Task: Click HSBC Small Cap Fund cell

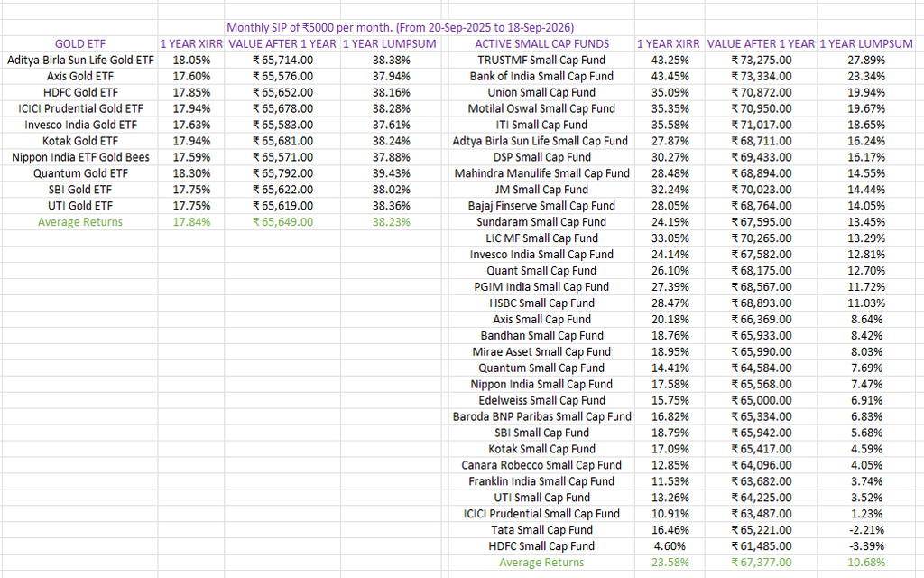Action: (x=541, y=303)
